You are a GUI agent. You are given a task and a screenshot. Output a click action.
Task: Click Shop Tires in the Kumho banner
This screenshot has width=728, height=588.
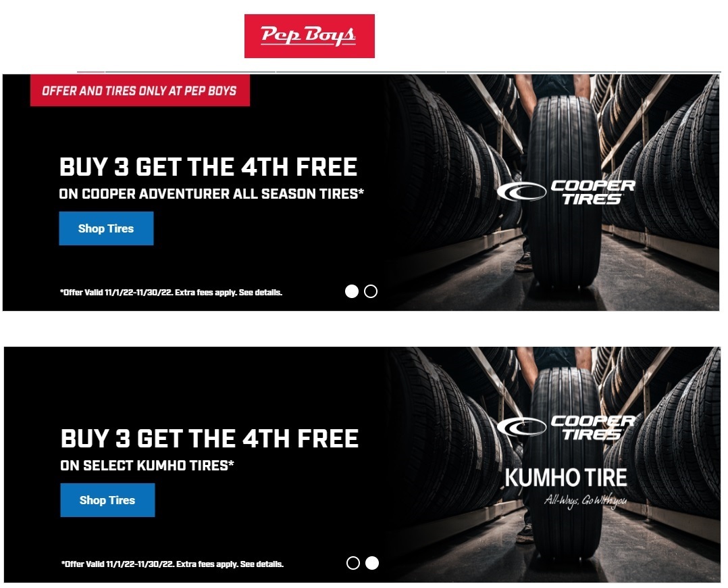(108, 500)
